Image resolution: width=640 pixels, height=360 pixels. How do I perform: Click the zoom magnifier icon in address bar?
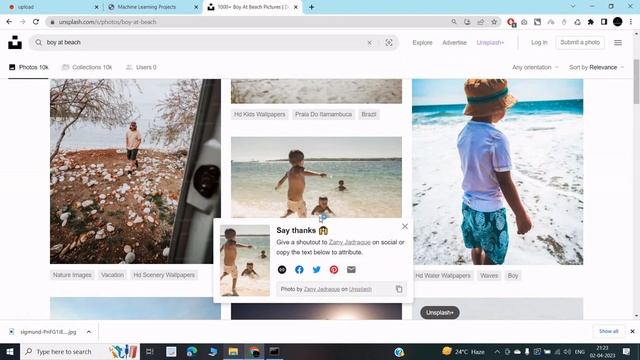tap(454, 22)
